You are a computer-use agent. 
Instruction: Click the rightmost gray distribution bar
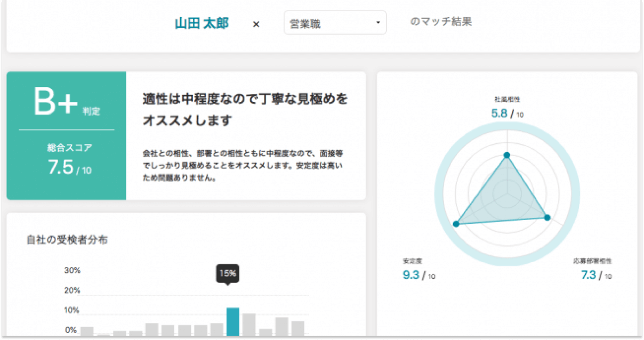pyautogui.click(x=297, y=328)
